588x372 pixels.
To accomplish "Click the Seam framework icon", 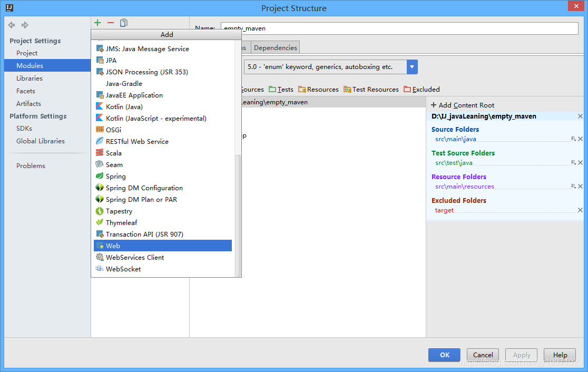I will pos(100,164).
